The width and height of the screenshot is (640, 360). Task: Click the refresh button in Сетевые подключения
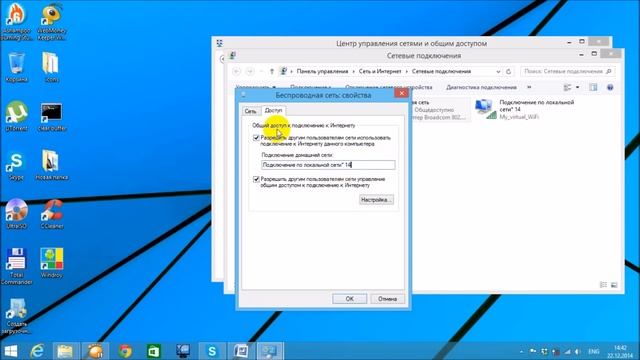tap(509, 71)
